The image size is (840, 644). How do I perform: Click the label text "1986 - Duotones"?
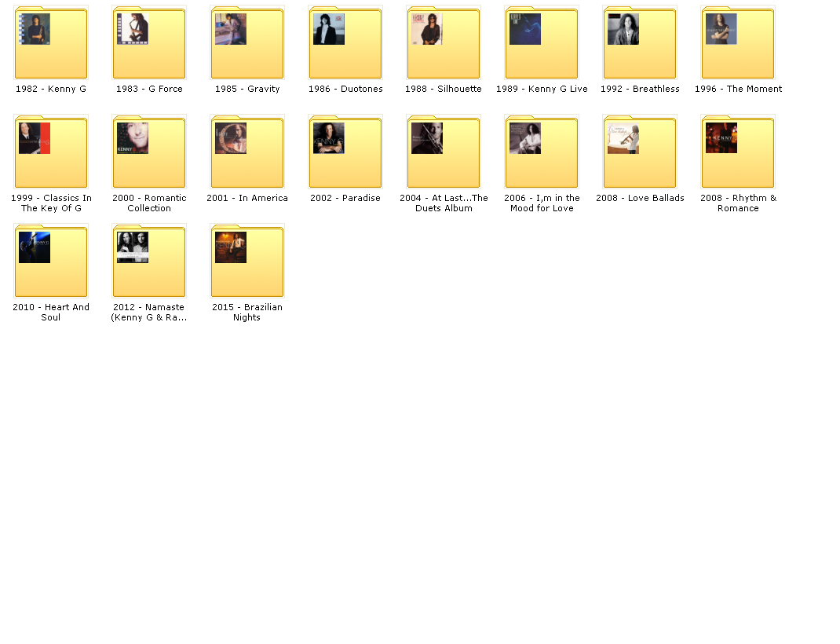[345, 89]
